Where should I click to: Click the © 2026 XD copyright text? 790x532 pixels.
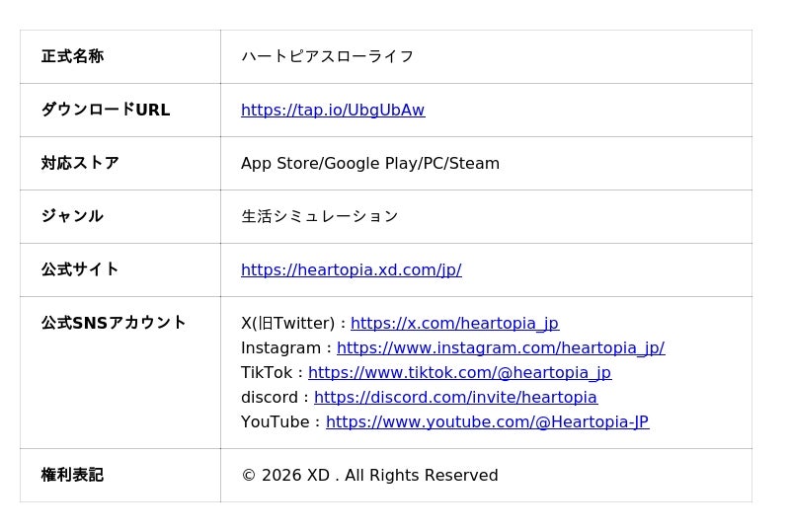[x=369, y=475]
